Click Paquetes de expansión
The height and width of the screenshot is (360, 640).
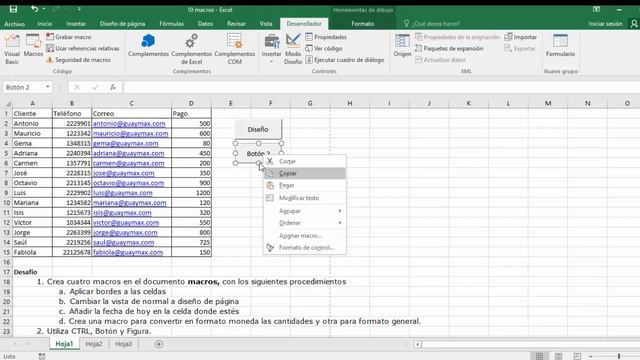(449, 48)
